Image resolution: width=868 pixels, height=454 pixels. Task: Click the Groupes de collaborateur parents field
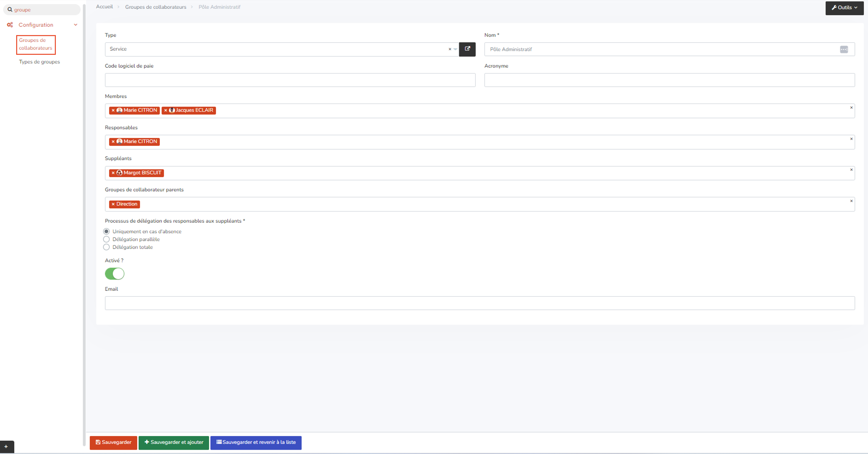[480, 204]
